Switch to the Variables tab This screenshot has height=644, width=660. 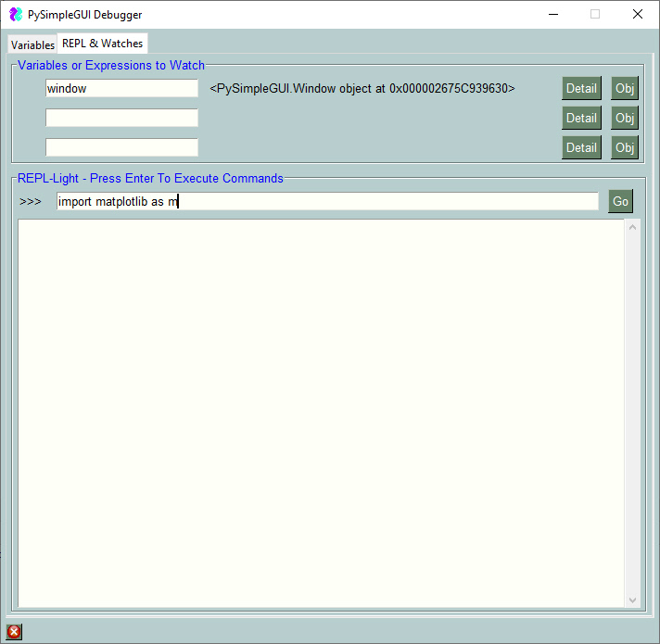[x=32, y=44]
